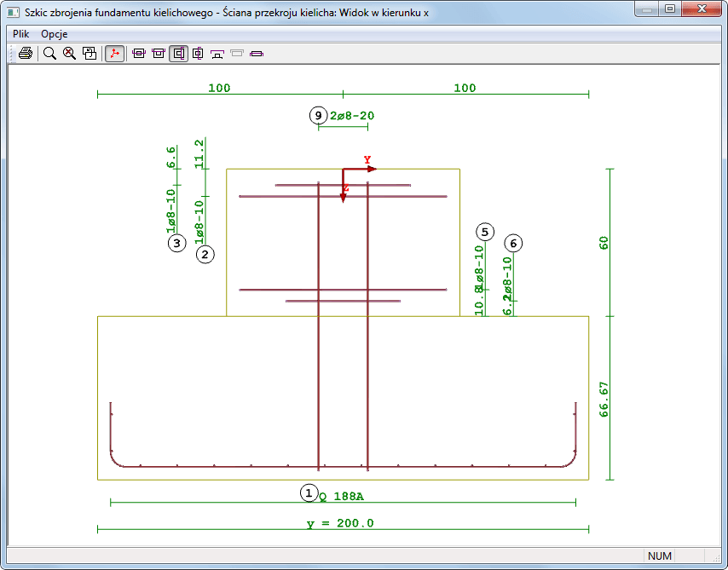Image resolution: width=728 pixels, height=570 pixels.
Task: Open the Plik menu
Action: (21, 34)
